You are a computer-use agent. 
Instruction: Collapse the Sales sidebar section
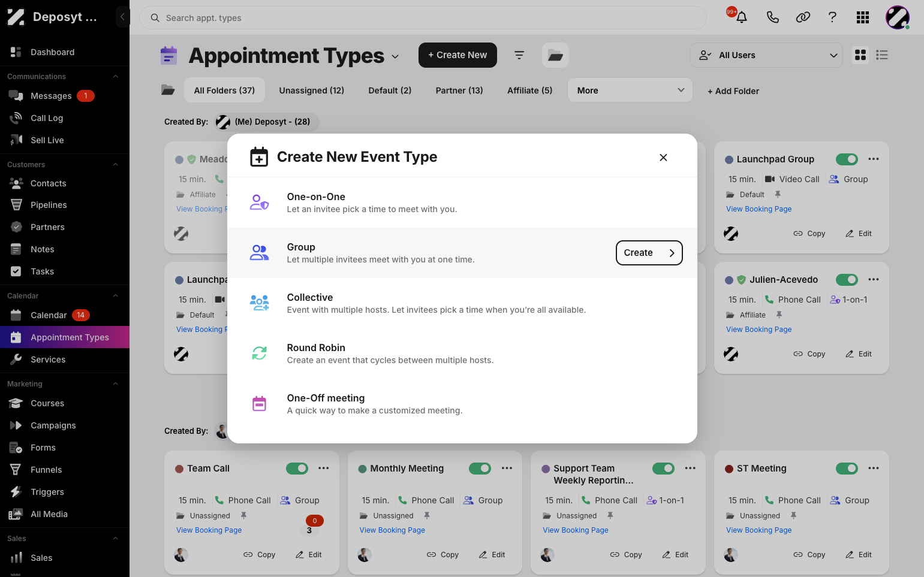116,539
